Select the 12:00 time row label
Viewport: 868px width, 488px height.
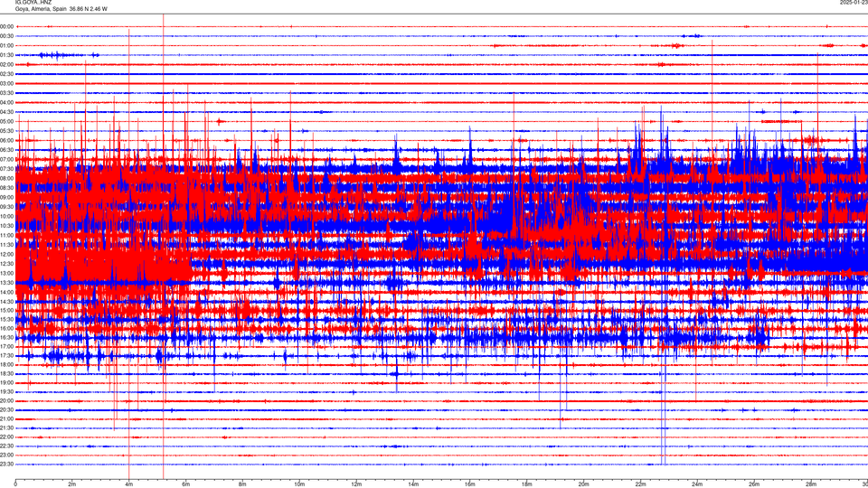tap(6, 254)
